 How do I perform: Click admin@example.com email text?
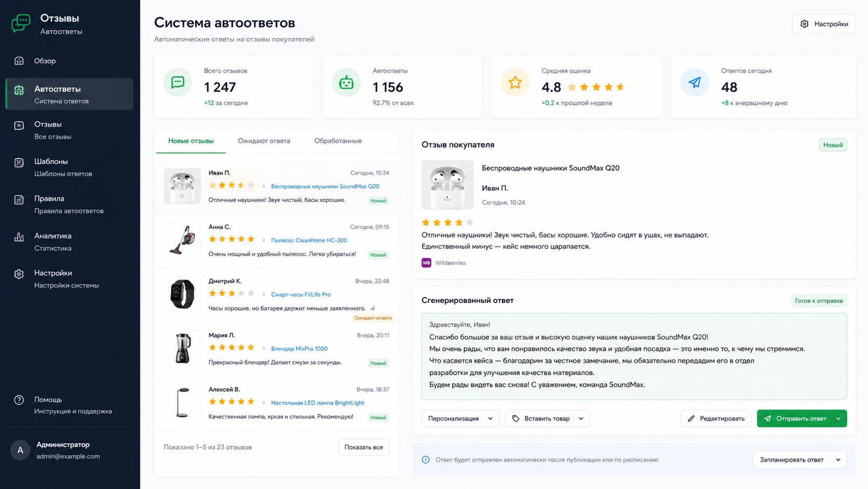[68, 456]
